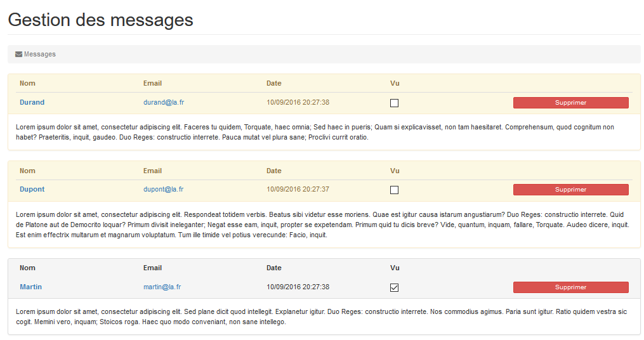Check the Vu checkbox for Dupont
This screenshot has height=340, width=644.
pos(394,190)
